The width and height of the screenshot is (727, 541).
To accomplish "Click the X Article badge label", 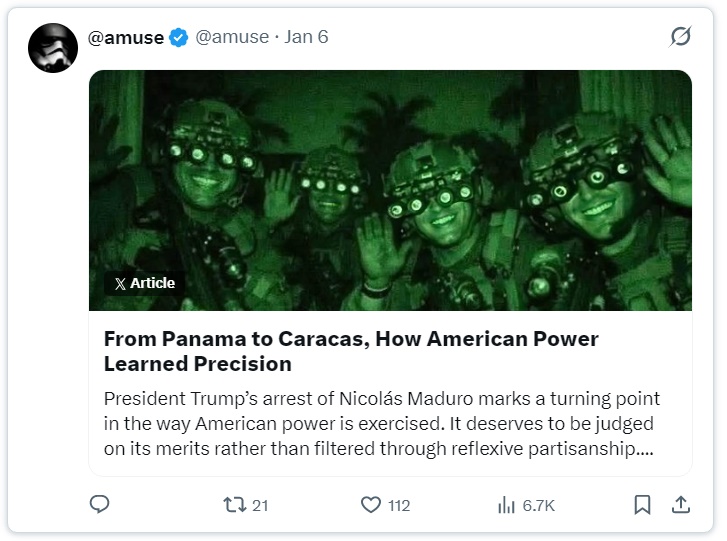I will coord(152,283).
